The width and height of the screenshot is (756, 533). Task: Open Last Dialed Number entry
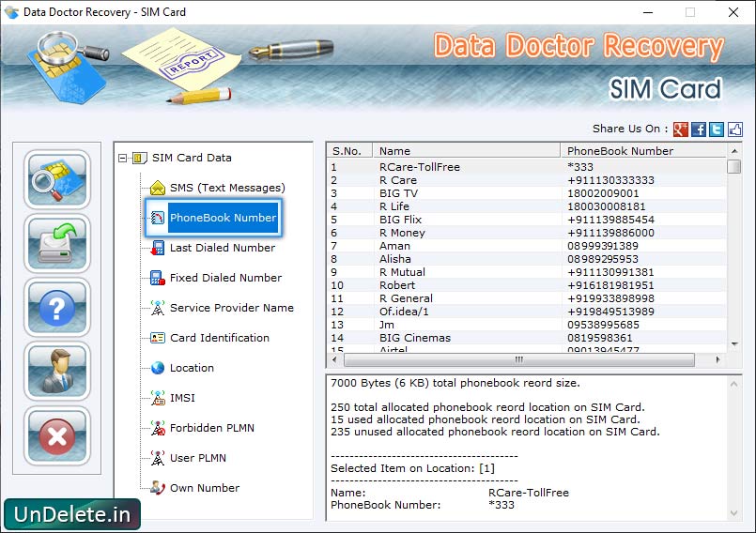[x=223, y=248]
